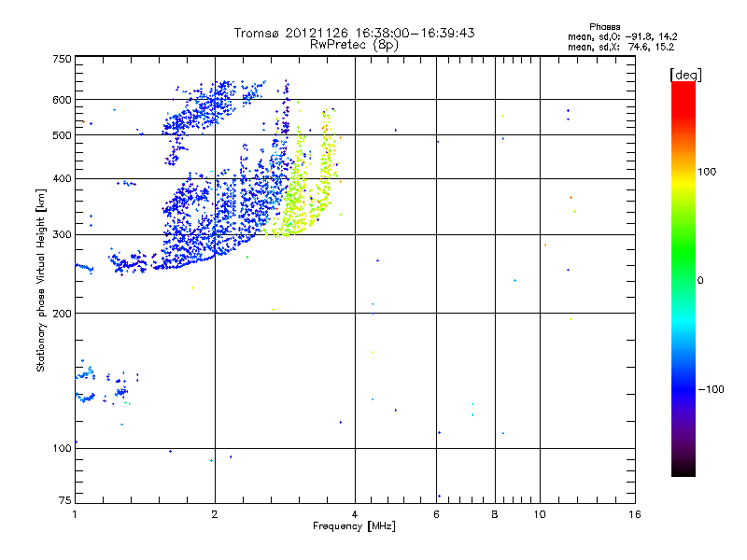Image resolution: width=747 pixels, height=560 pixels.
Task: Click the y-axis label '75'
Action: 65,500
